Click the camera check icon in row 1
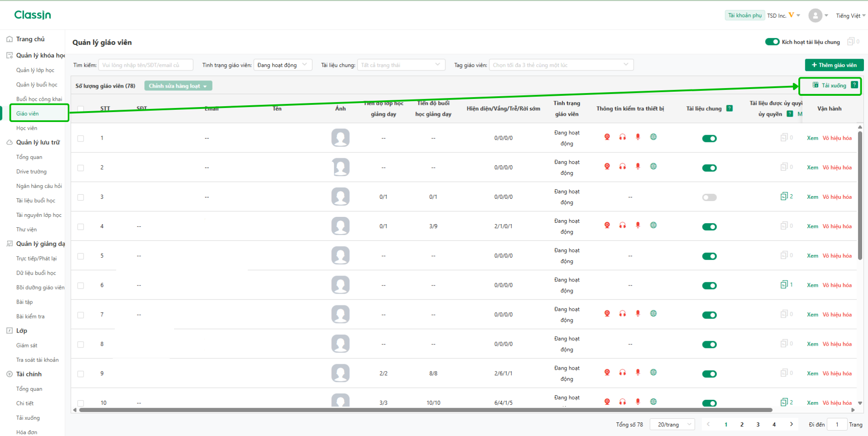This screenshot has width=868, height=436. coord(607,137)
